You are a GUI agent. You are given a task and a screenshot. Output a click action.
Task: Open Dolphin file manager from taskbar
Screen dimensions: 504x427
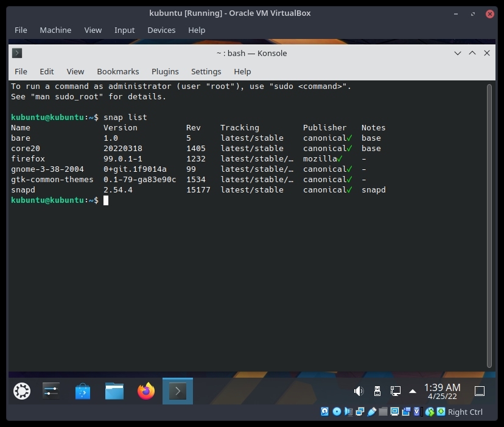click(x=114, y=391)
